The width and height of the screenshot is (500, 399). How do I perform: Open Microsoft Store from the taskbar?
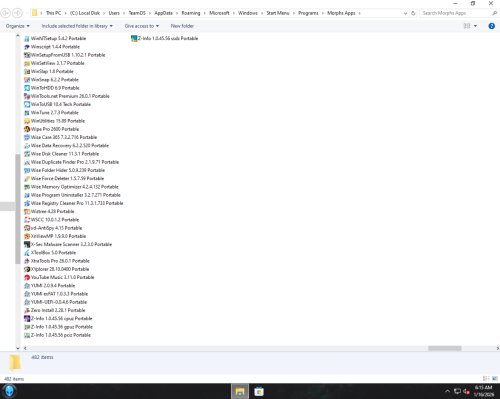pyautogui.click(x=259, y=392)
